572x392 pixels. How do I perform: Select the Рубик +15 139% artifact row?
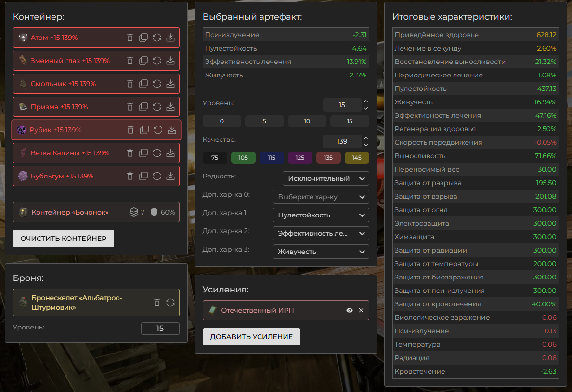point(96,130)
